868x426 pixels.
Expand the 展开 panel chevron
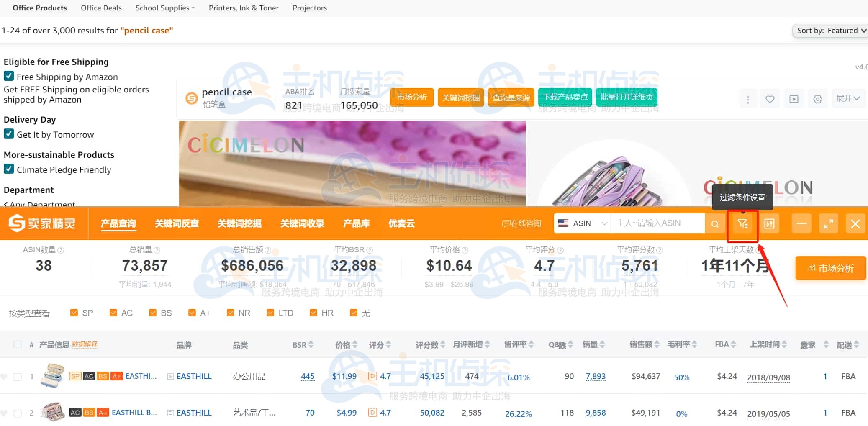tap(848, 99)
